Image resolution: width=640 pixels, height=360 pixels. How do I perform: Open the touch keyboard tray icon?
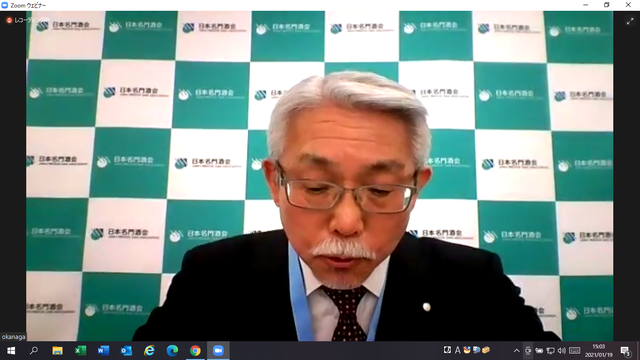point(575,351)
